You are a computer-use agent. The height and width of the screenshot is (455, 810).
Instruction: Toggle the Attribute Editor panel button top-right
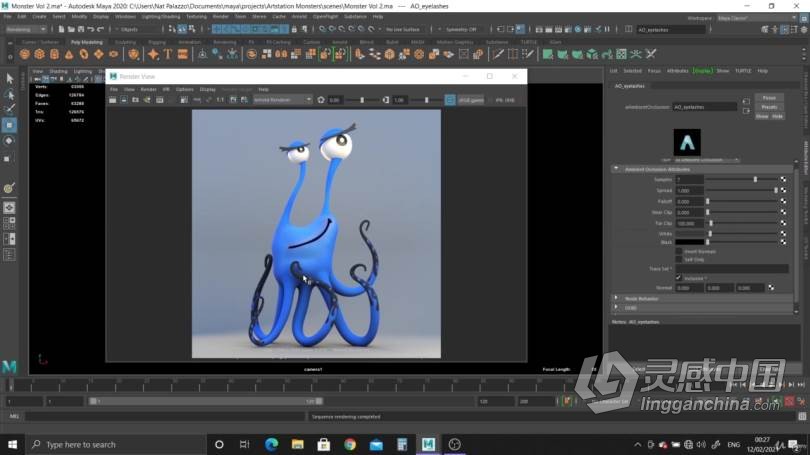(784, 29)
